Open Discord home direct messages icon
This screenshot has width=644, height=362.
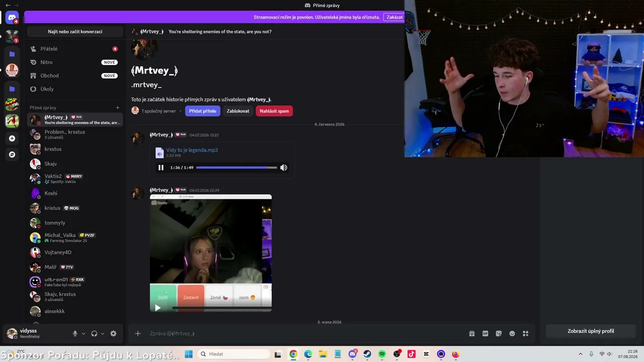point(12,18)
